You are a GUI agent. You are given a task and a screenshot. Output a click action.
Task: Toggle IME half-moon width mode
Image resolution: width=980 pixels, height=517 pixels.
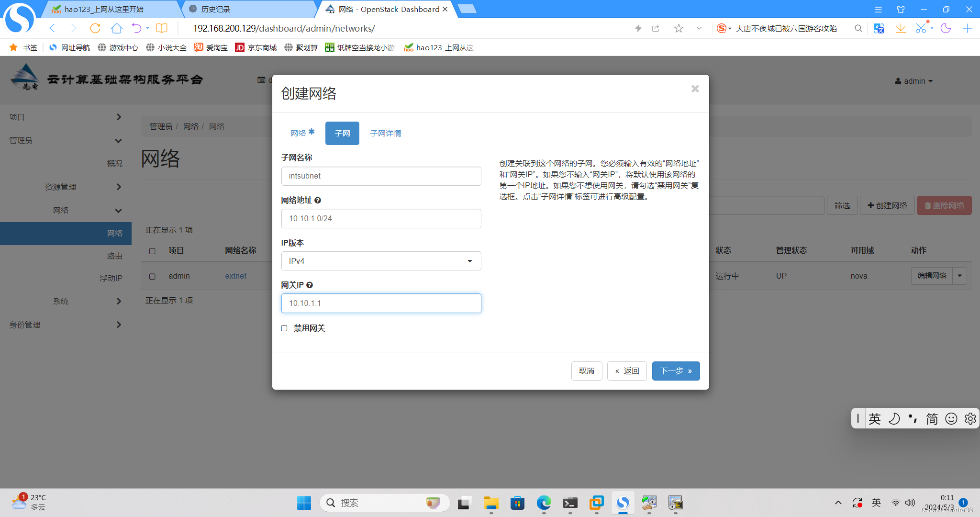[x=894, y=418]
